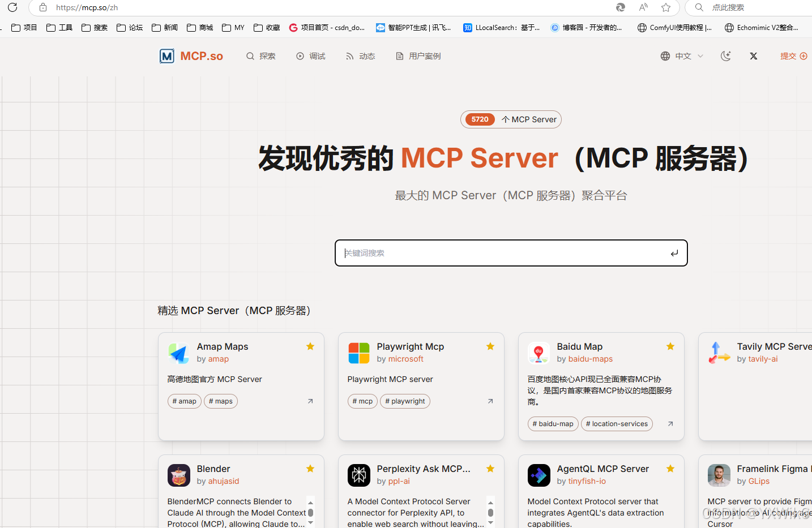Click the Tavily MCP Server card icon

coord(719,353)
